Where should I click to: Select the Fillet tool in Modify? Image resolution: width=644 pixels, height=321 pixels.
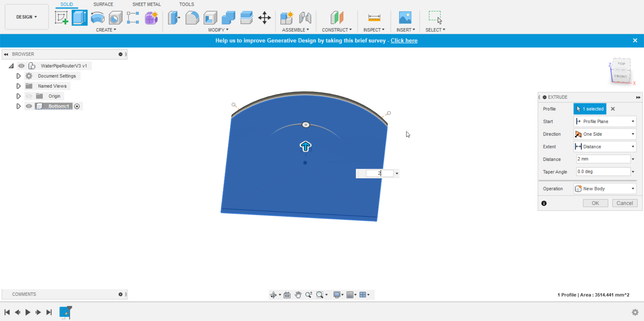tap(192, 18)
